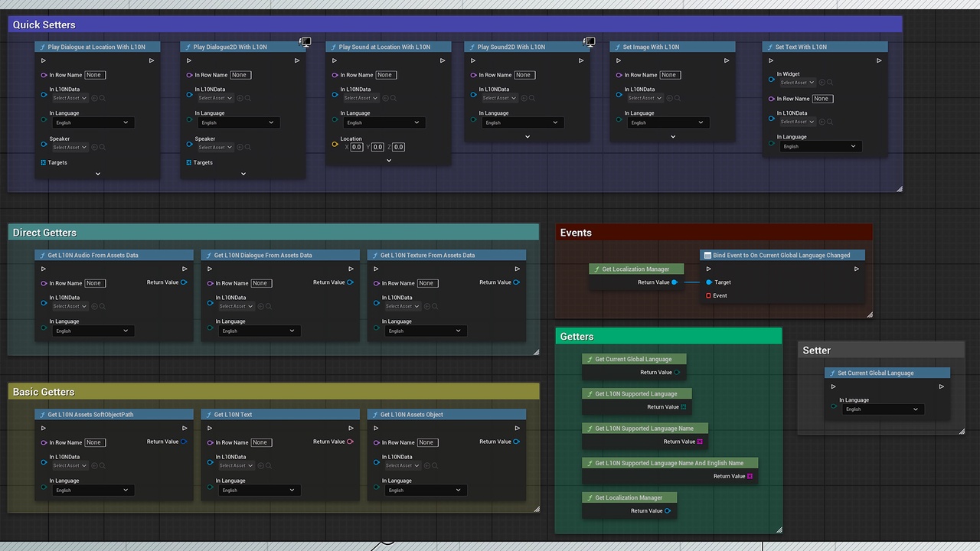The width and height of the screenshot is (980, 551).
Task: Click the monitor icon on Play Dialogue2D node
Action: coord(305,41)
